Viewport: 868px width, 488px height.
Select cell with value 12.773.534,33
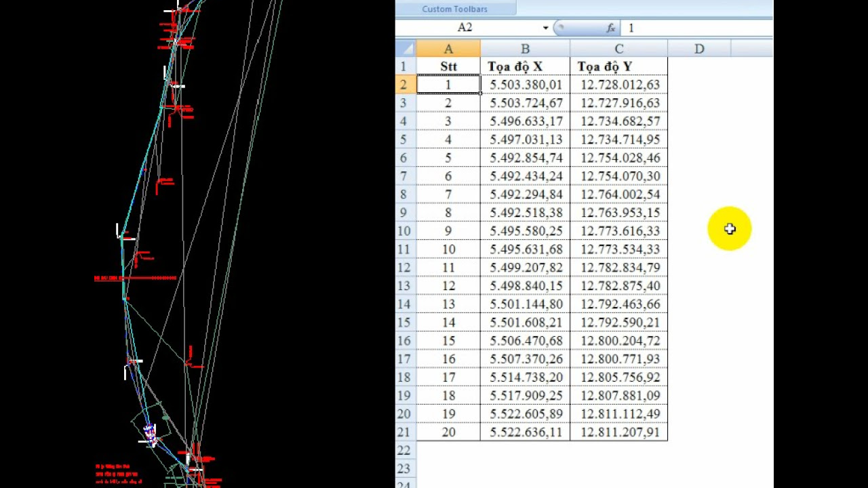pos(618,249)
